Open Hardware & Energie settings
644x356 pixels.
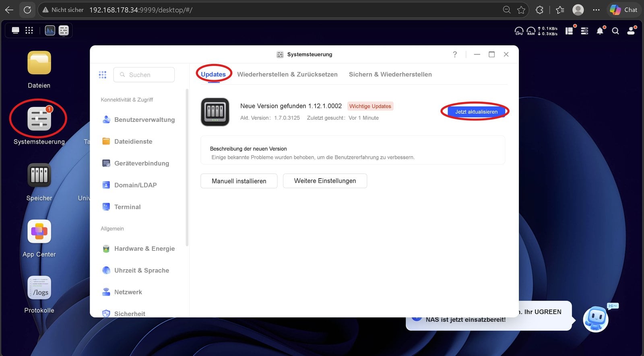click(139, 249)
